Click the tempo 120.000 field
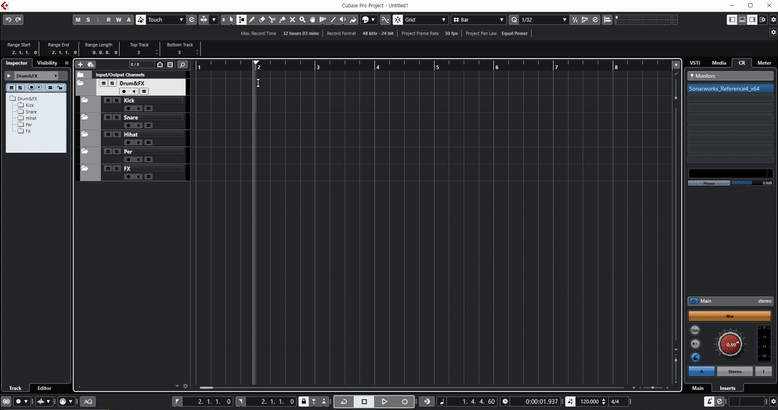The width and height of the screenshot is (778, 410). (x=589, y=402)
